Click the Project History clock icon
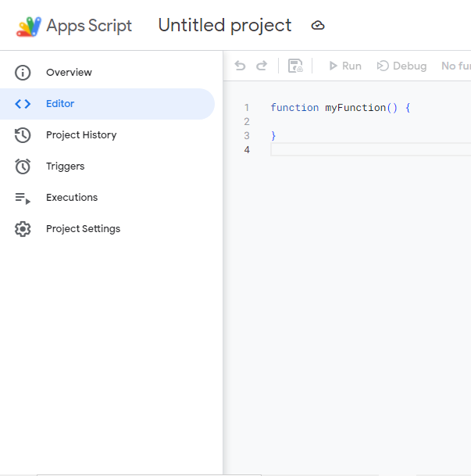471x476 pixels. pyautogui.click(x=23, y=135)
